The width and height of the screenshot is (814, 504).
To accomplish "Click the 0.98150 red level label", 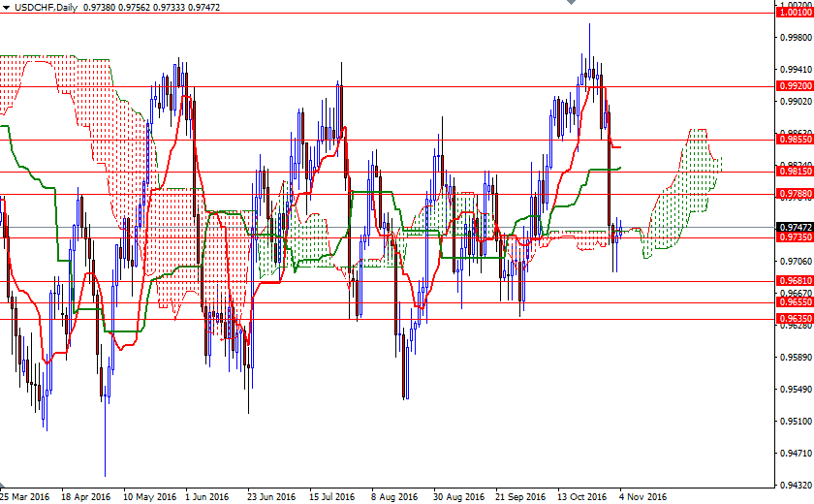I will coord(795,172).
